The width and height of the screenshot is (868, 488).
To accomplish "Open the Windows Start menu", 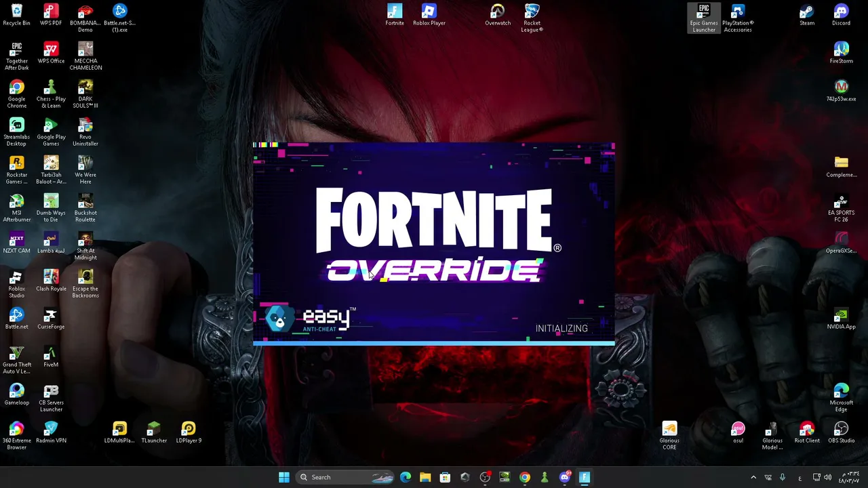I will coord(284,477).
